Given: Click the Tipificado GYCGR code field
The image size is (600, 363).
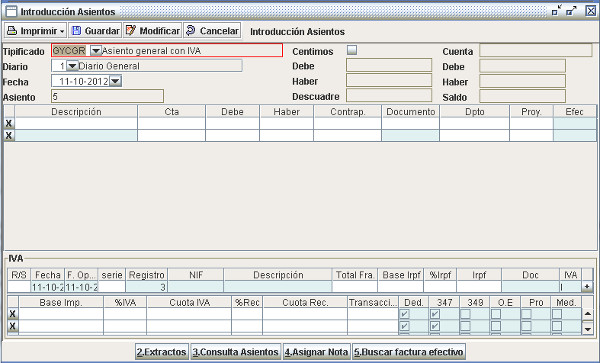Looking at the screenshot, I should coord(70,50).
